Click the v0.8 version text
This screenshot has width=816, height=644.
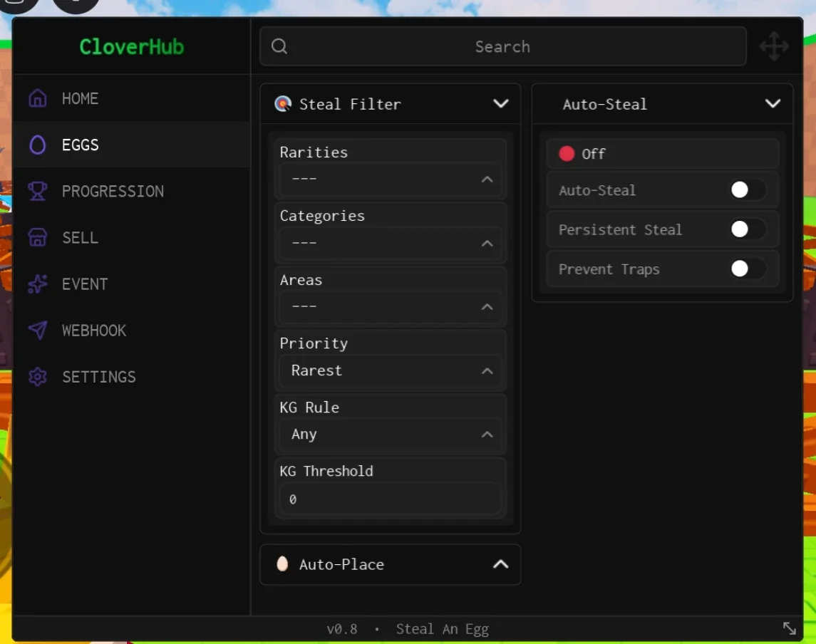(342, 629)
